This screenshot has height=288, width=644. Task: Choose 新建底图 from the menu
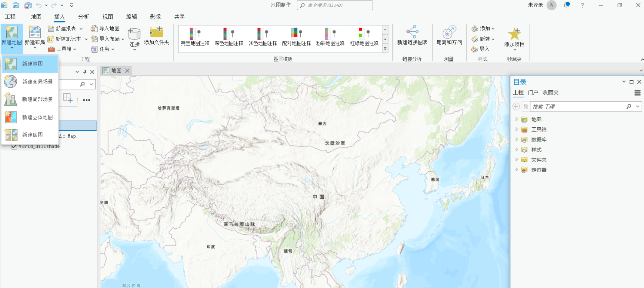[30, 135]
